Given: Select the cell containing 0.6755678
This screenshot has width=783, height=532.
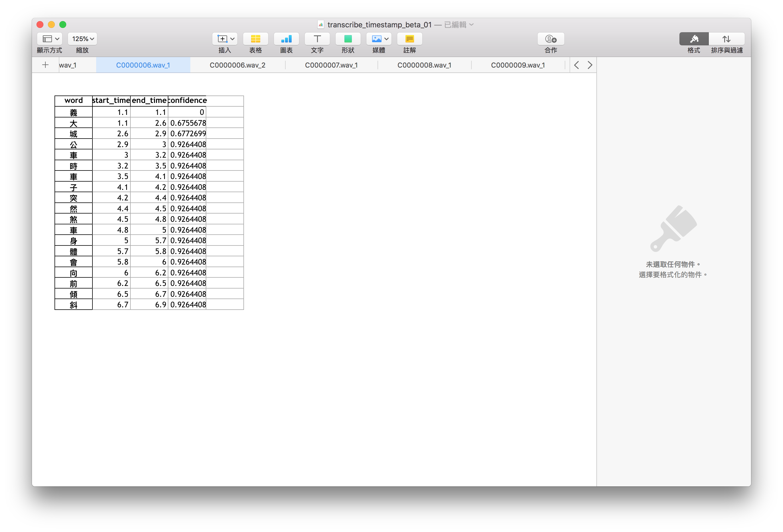Looking at the screenshot, I should [187, 123].
